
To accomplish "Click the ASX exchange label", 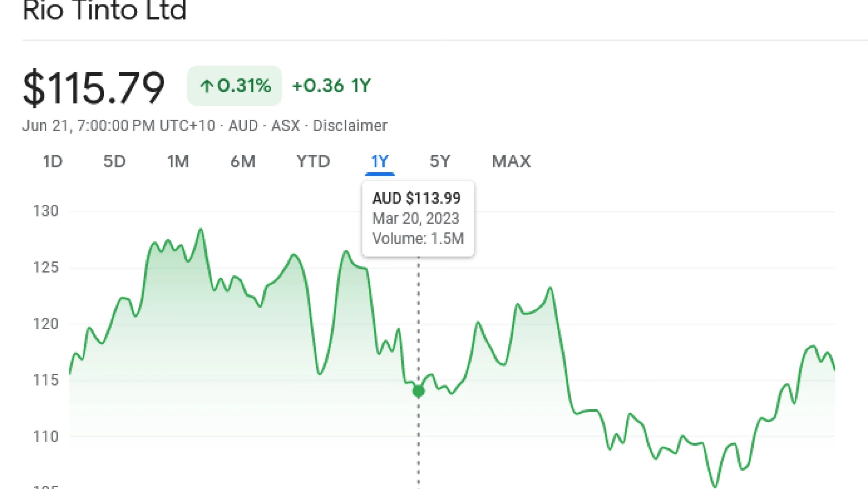I will (x=285, y=125).
